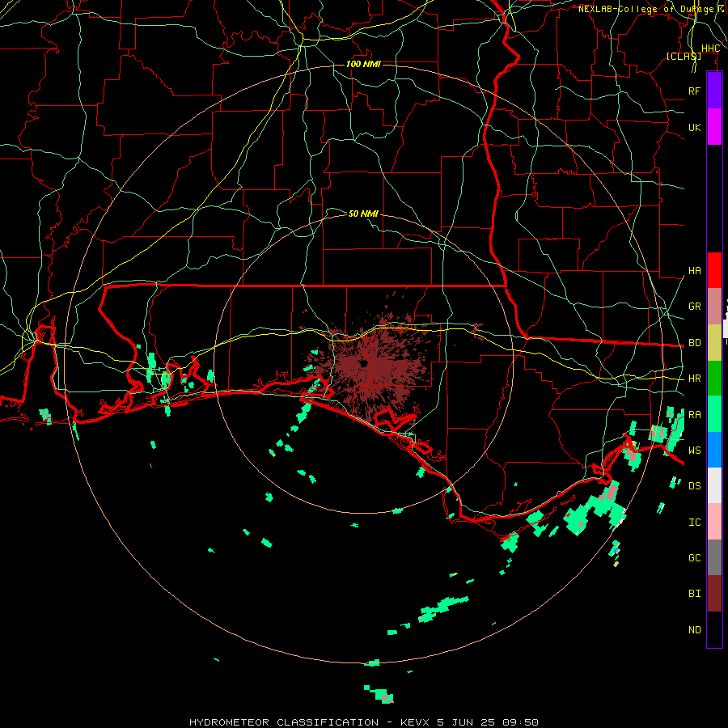Click the DS white legend swatch
The image size is (728, 728).
pos(714,485)
